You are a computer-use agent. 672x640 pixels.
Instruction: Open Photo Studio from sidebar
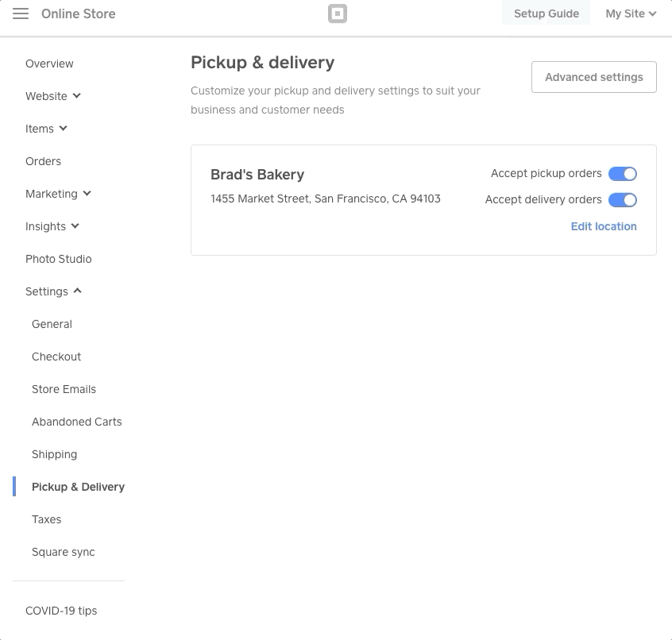58,259
